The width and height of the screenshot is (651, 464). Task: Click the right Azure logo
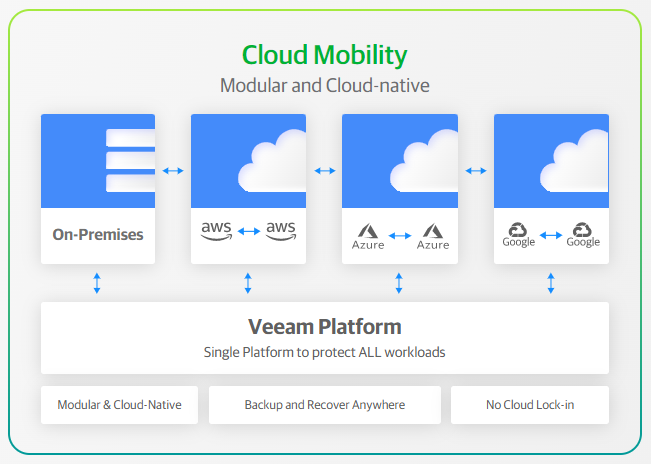433,237
